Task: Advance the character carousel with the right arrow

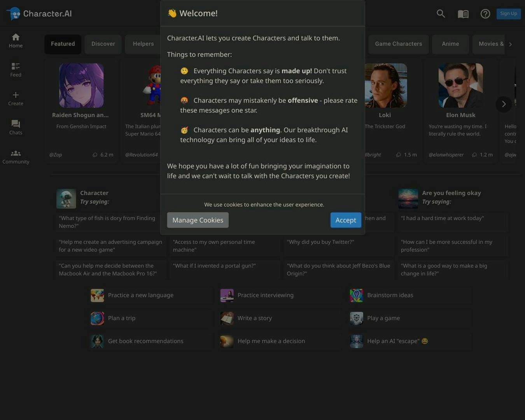Action: (x=504, y=104)
